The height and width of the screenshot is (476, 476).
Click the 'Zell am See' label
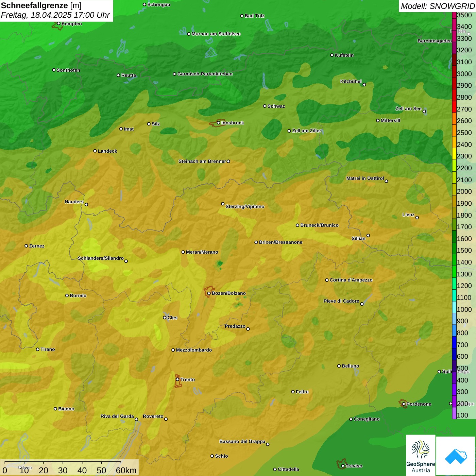pos(408,108)
